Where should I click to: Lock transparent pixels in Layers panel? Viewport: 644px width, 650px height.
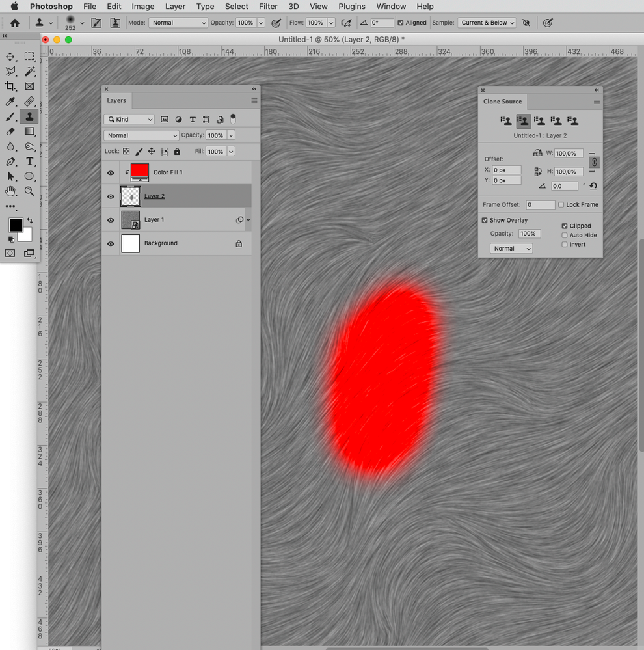coord(126,152)
